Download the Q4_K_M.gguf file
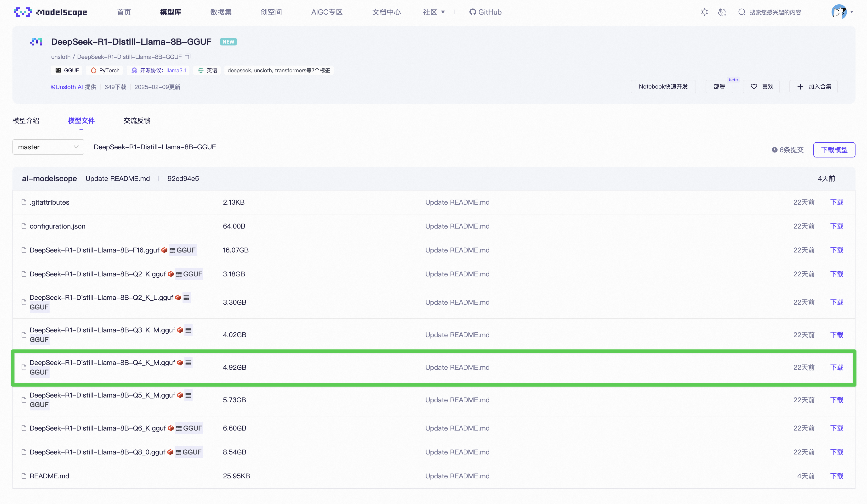This screenshot has width=867, height=504. point(837,368)
